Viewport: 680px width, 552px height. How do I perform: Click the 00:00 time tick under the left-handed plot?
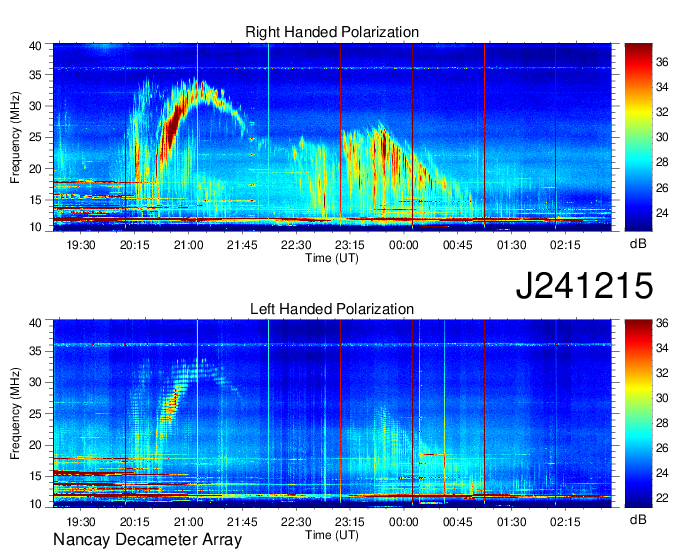(x=404, y=522)
